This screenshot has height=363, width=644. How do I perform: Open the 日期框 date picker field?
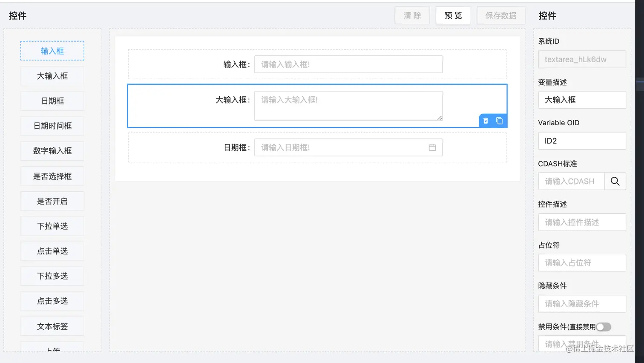point(348,147)
